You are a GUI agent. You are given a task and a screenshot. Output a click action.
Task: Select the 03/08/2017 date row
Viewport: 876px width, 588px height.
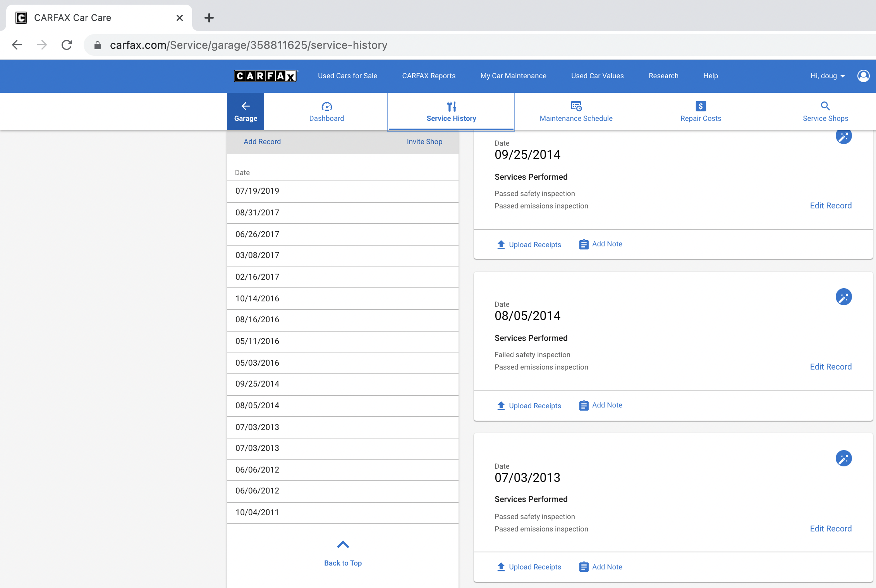343,256
